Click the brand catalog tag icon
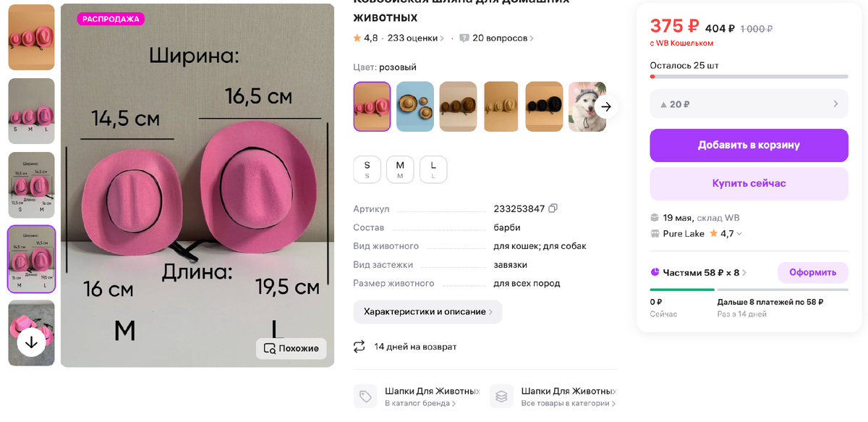 point(365,397)
